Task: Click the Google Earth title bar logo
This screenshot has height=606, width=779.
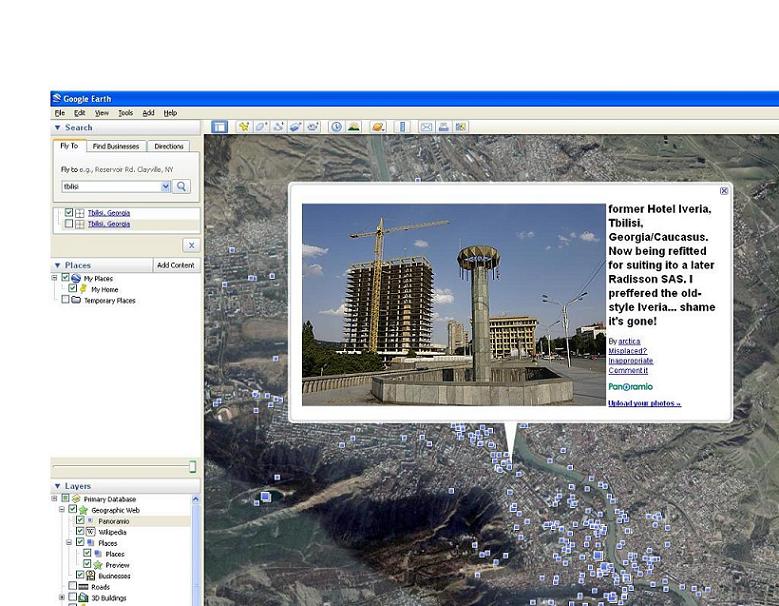Action: click(x=57, y=98)
